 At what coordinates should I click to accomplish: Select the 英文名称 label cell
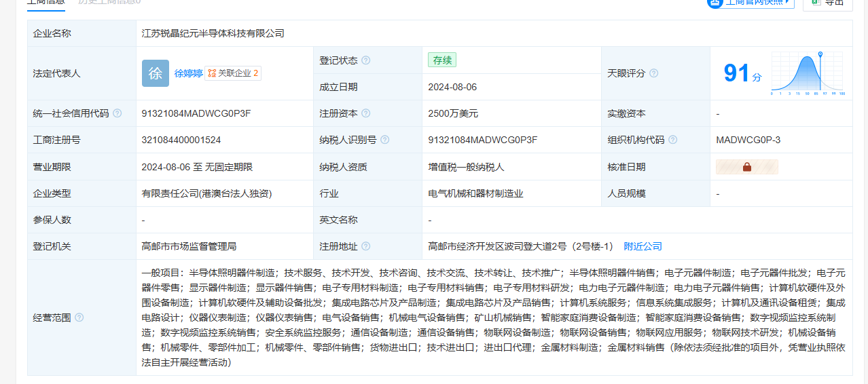tap(367, 220)
